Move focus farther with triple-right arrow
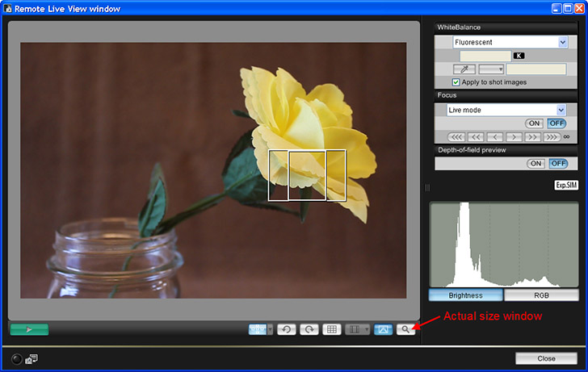The height and width of the screenshot is (372, 588). click(x=552, y=137)
